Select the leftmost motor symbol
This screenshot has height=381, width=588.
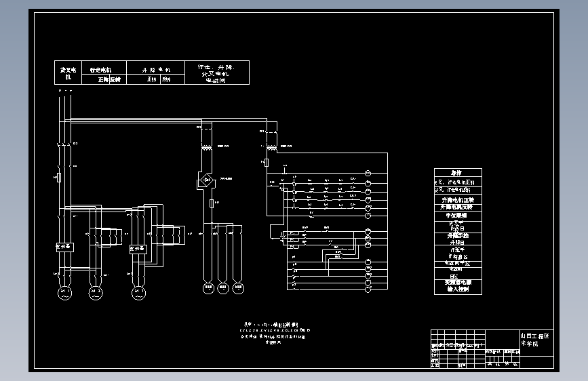tap(64, 293)
